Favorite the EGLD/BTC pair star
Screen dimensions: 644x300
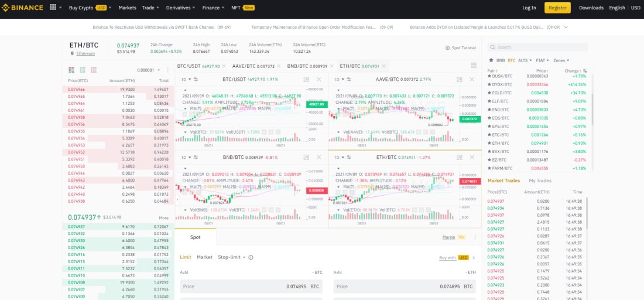(489, 93)
